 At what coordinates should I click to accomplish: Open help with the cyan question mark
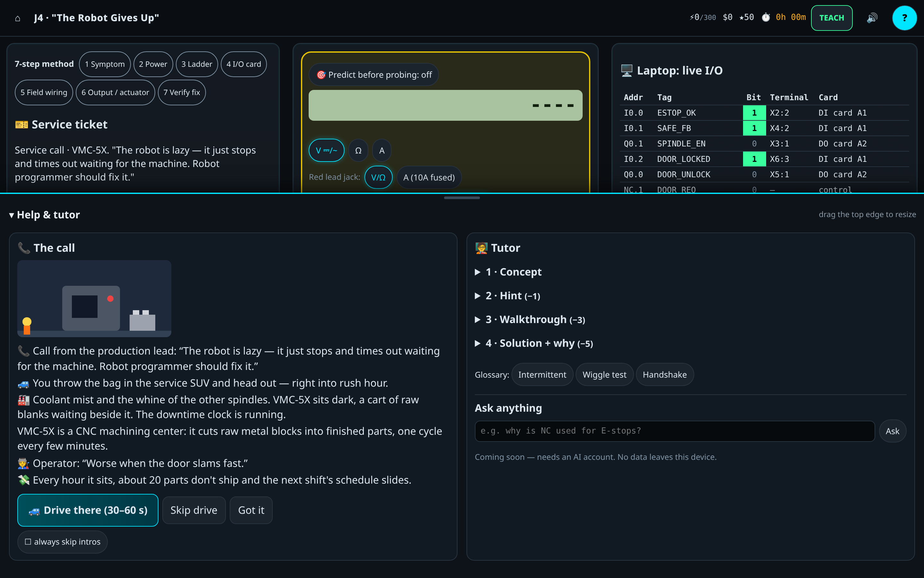[x=904, y=18]
